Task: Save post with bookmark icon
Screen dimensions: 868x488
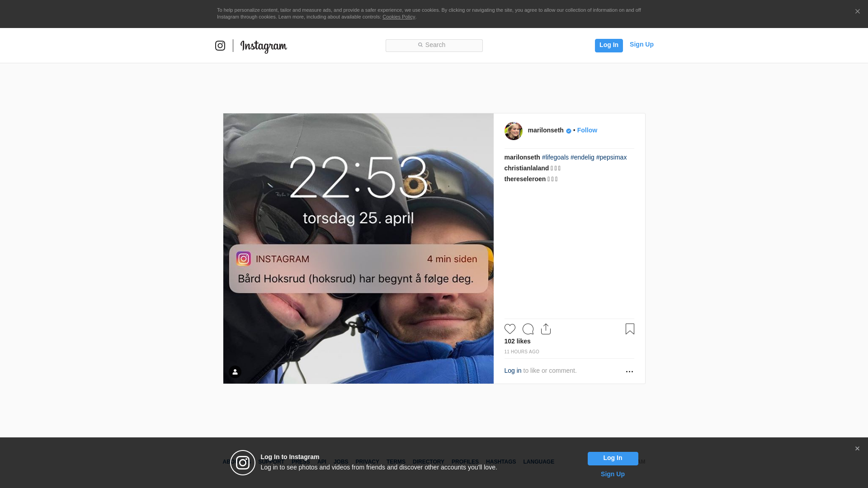Action: point(630,329)
